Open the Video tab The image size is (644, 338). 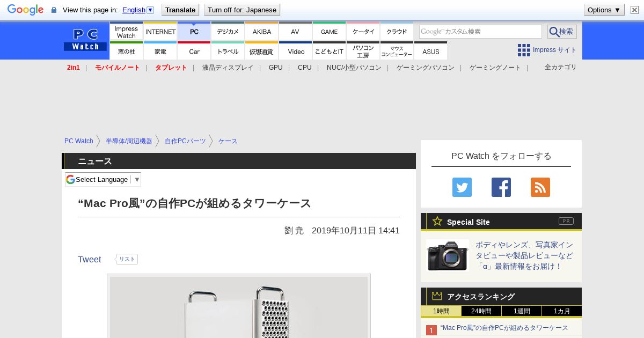pyautogui.click(x=295, y=51)
